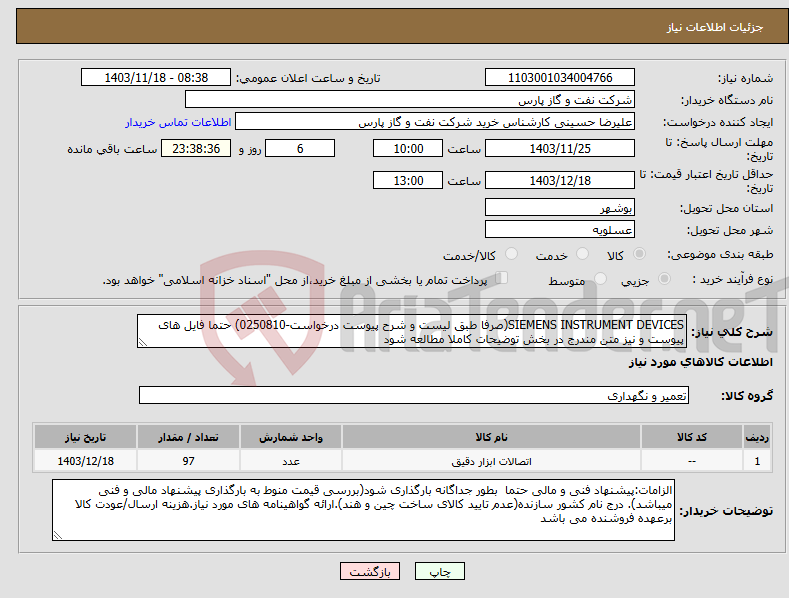The height and width of the screenshot is (598, 789).
Task: Click label توضیحات خریدار
Action: click(x=726, y=511)
